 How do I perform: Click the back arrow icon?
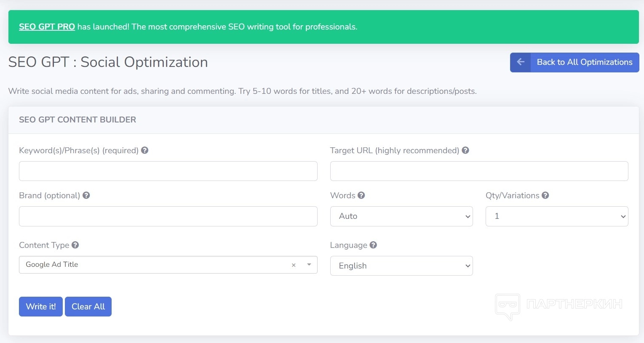tap(521, 62)
